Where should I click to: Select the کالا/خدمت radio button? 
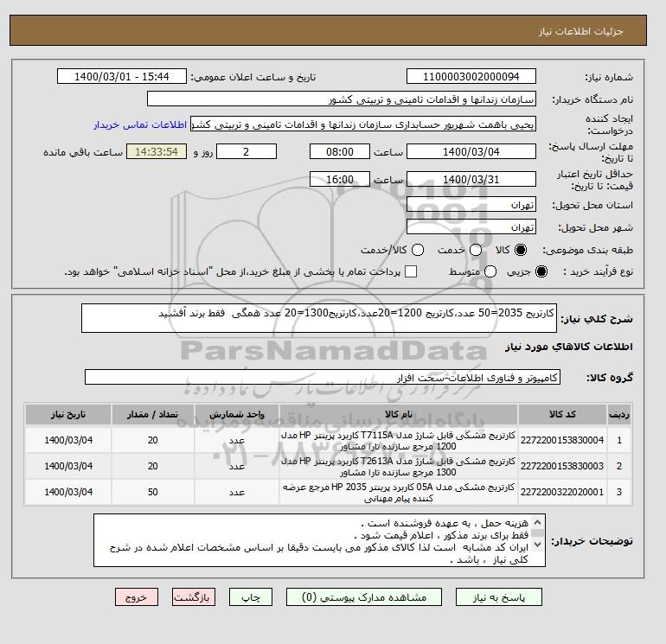[418, 250]
